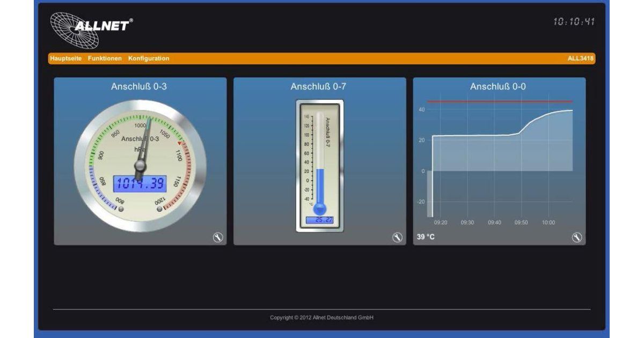This screenshot has width=644, height=338.
Task: Click the red limit triangle on pressure gauge
Action: tap(180, 143)
